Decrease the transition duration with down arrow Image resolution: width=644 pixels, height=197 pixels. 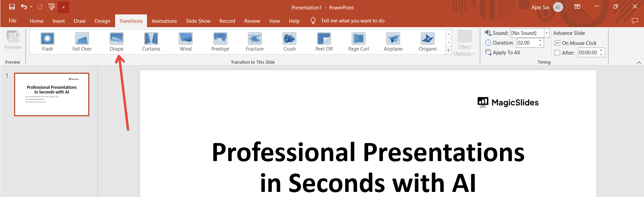540,45
